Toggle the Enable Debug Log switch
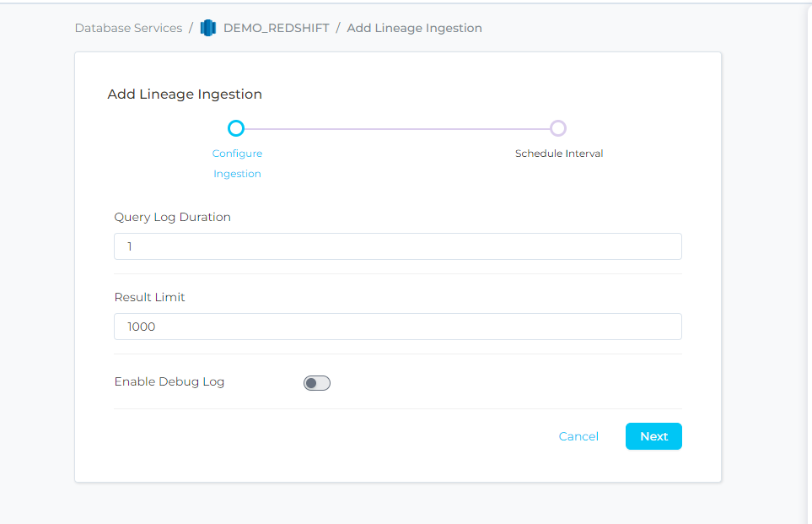 tap(317, 383)
